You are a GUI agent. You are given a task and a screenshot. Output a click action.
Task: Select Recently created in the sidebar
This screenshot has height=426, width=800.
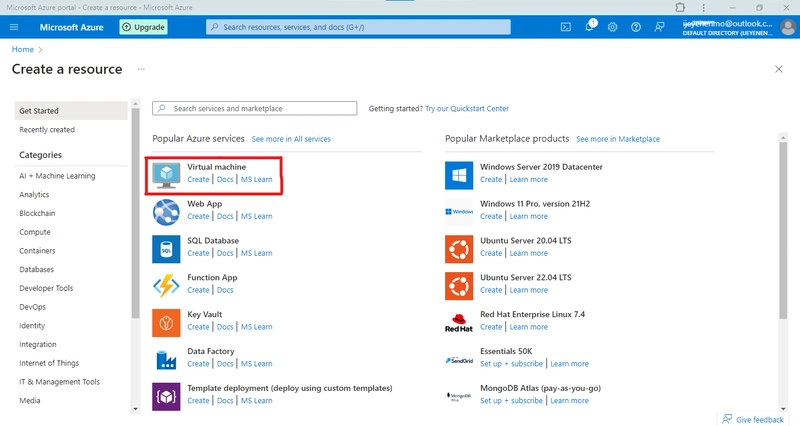pos(47,130)
